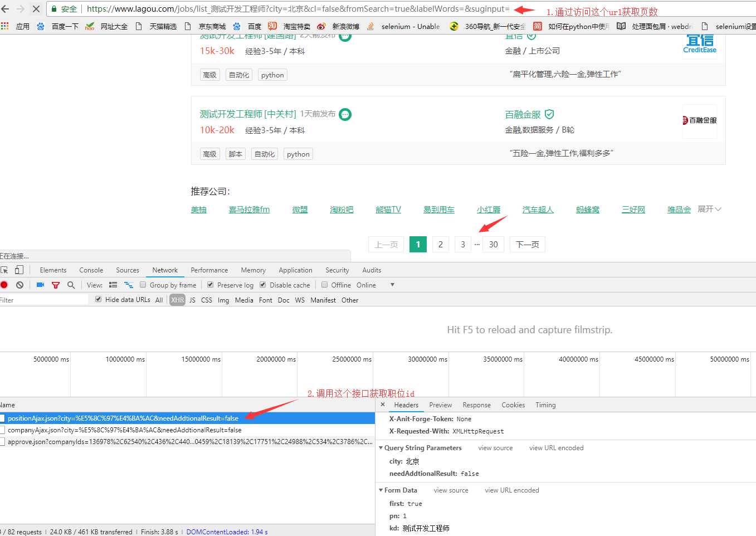Open the 处理面包屑 webdriver bookmark
756x536 pixels.
pyautogui.click(x=654, y=26)
